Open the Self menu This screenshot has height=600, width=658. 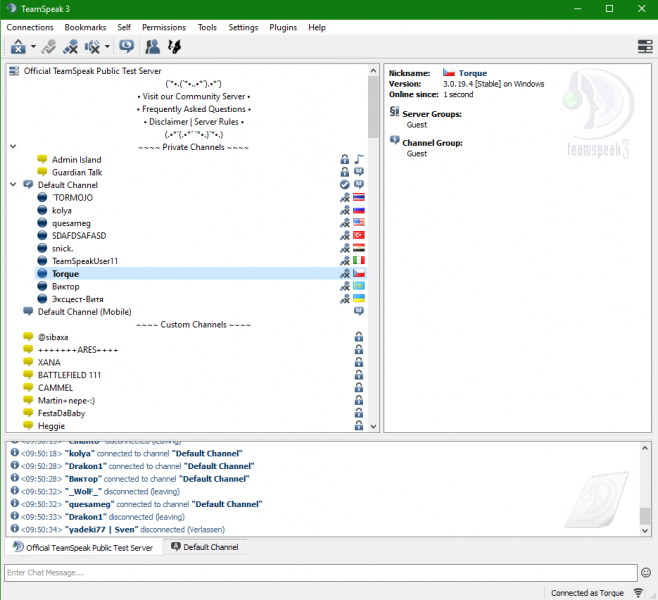tap(124, 27)
